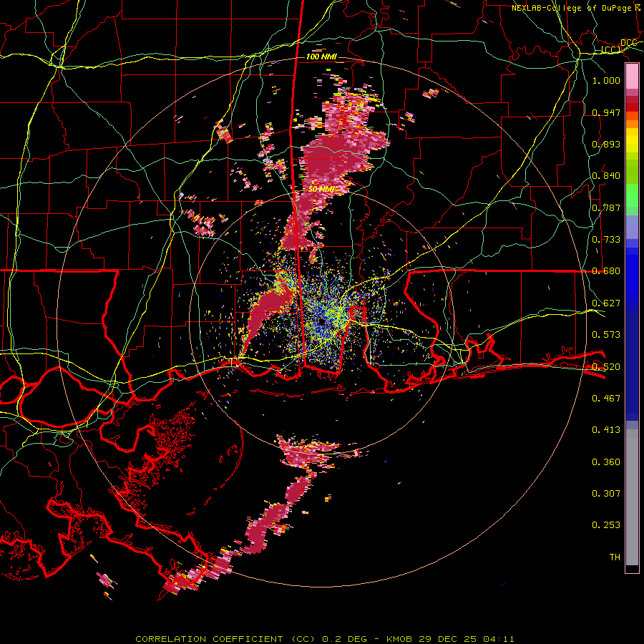Click the 0.787 color scale label
Screen dimensions: 644x644
pos(606,208)
